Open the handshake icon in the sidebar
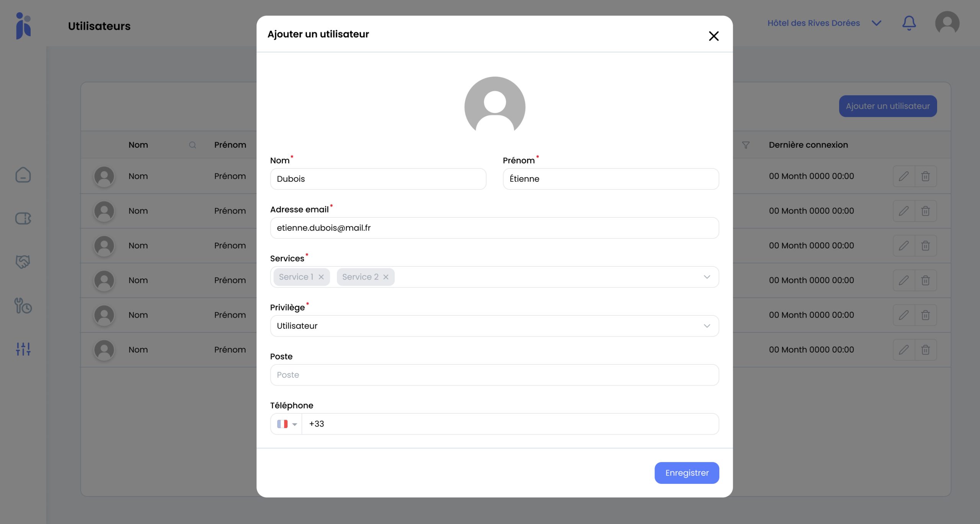The image size is (980, 524). [23, 262]
